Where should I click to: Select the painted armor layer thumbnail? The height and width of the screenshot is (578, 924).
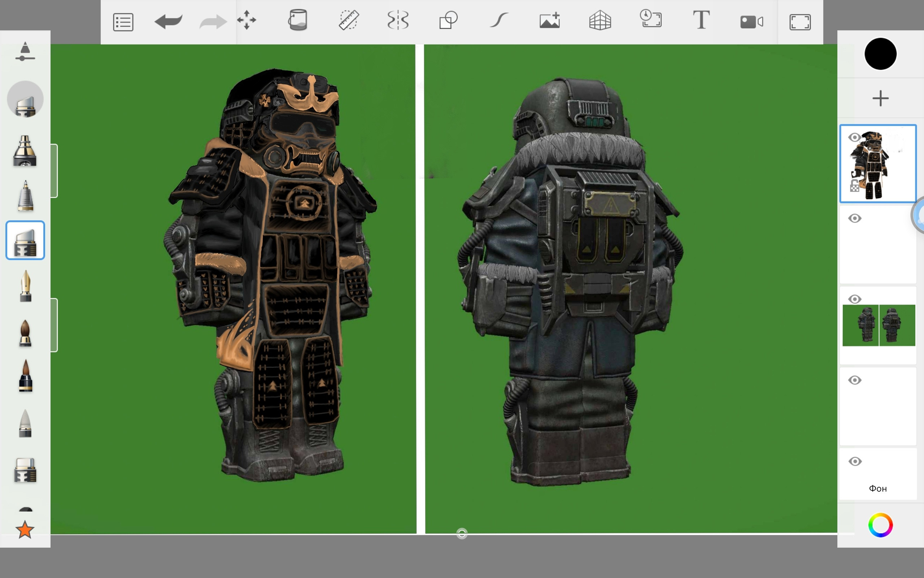pyautogui.click(x=878, y=164)
